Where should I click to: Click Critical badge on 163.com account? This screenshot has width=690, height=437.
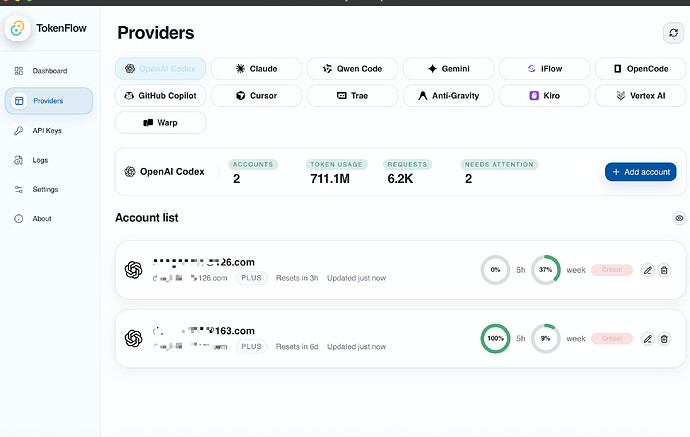(612, 338)
